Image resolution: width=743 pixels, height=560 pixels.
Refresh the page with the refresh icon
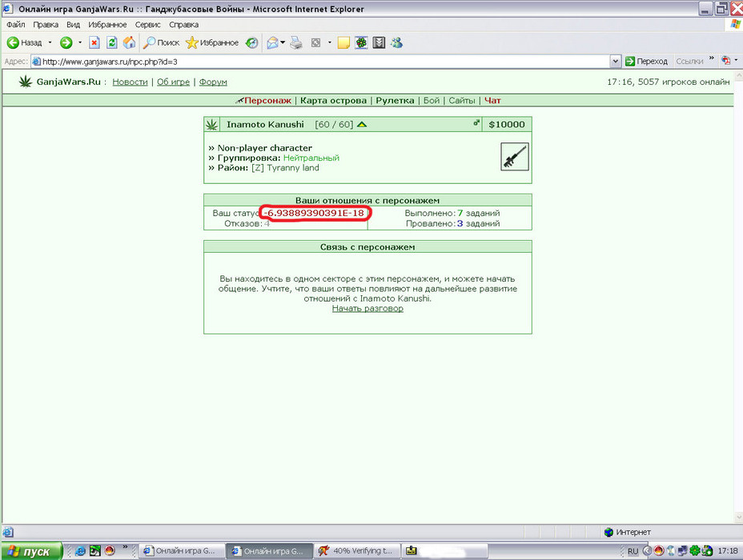coord(112,43)
